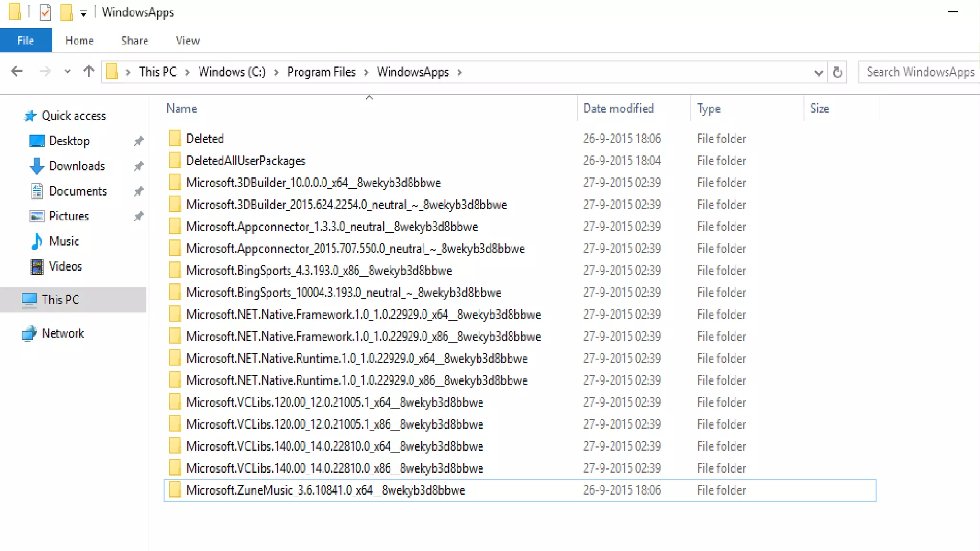Click the folder icon in address bar
Screen dimensions: 980x551
[112, 72]
